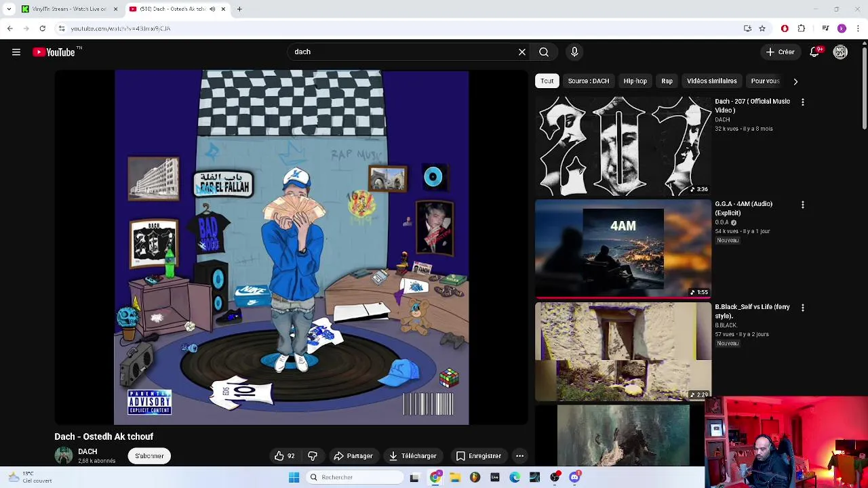The height and width of the screenshot is (488, 868).
Task: Clear the search box text
Action: pyautogui.click(x=522, y=52)
